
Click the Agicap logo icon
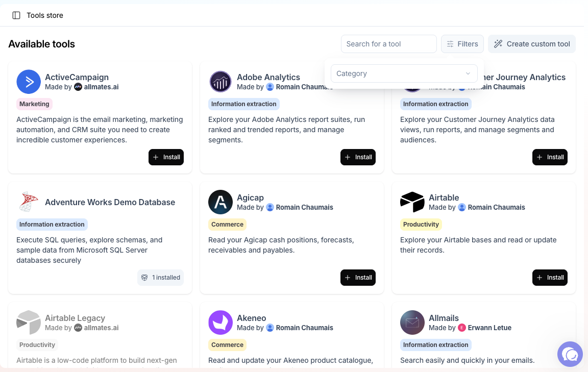220,202
